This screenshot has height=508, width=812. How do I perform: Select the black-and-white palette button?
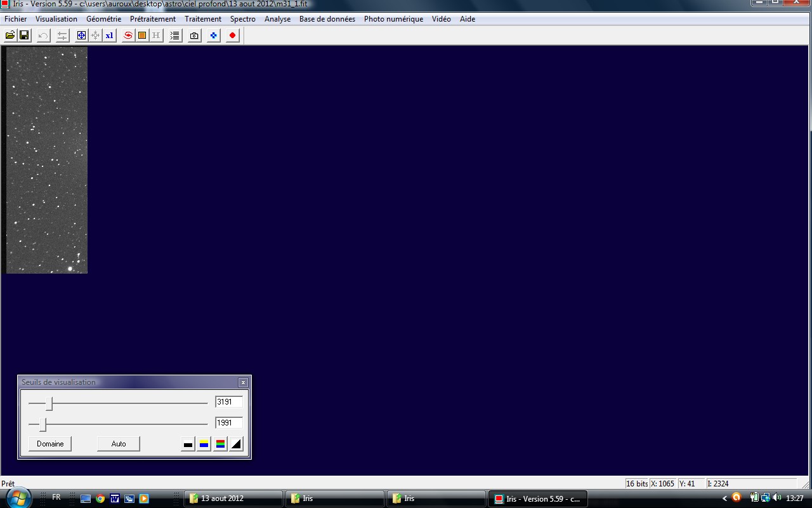pyautogui.click(x=188, y=444)
